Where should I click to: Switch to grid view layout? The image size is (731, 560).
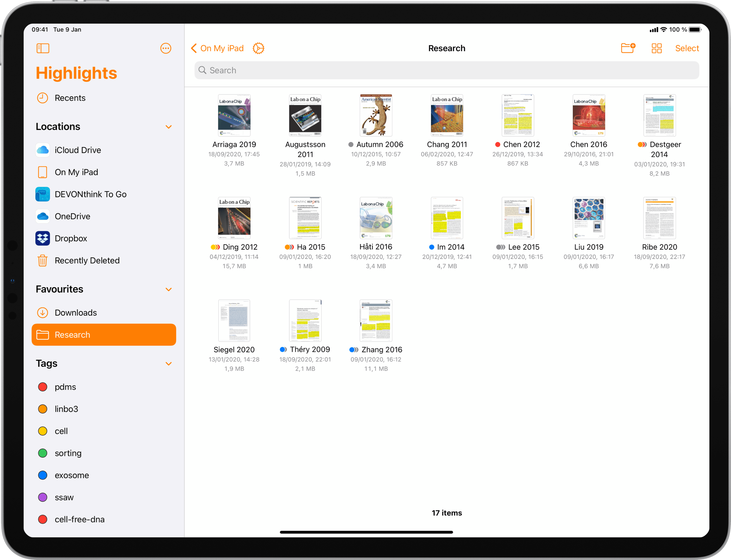658,48
